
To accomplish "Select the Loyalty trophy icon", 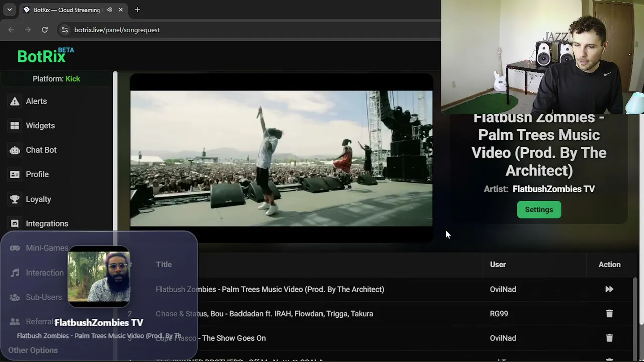I will [15, 199].
